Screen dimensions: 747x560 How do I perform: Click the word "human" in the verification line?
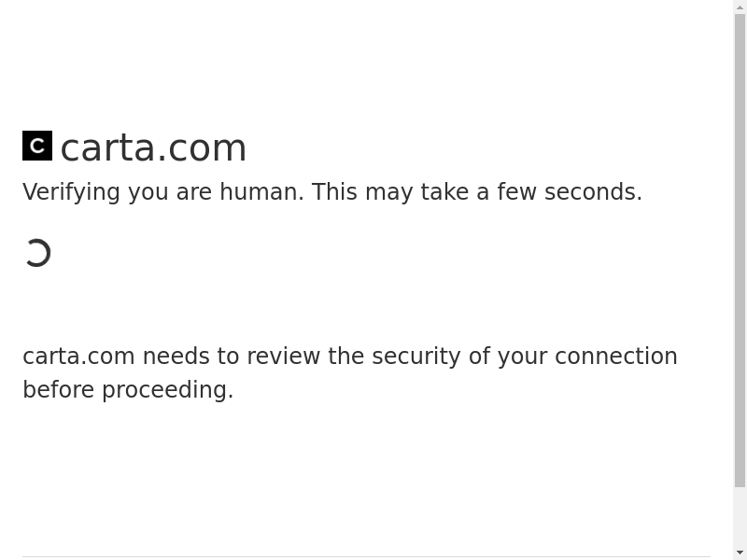pyautogui.click(x=258, y=192)
